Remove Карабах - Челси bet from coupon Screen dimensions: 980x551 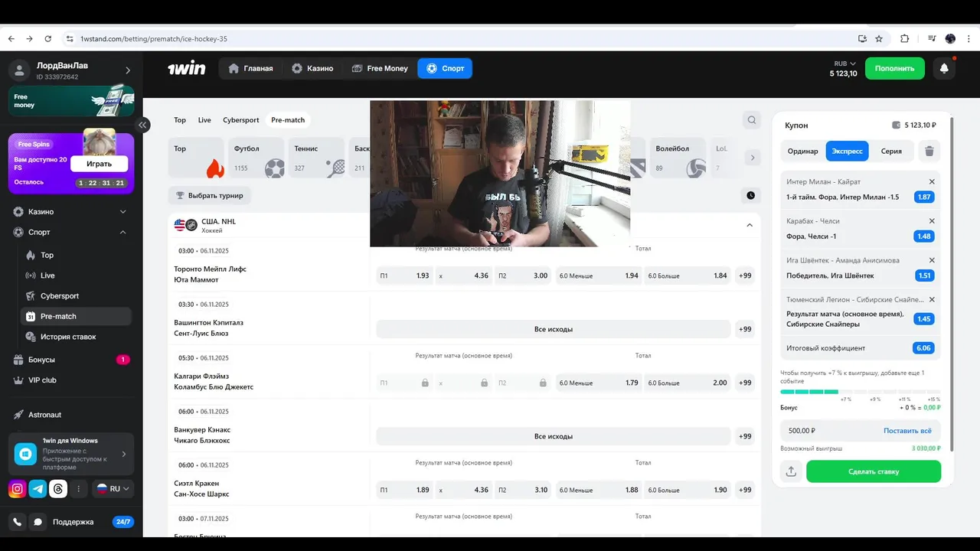(x=932, y=221)
